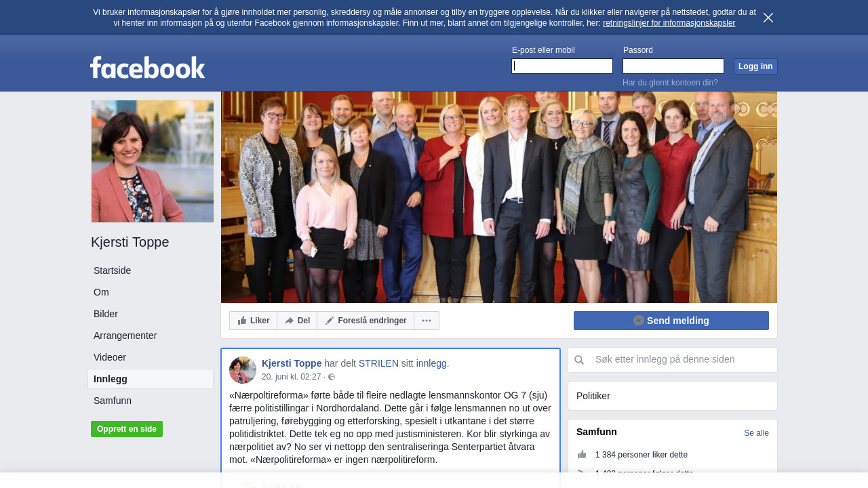
Task: Click the globe privacy icon on post
Action: 332,377
